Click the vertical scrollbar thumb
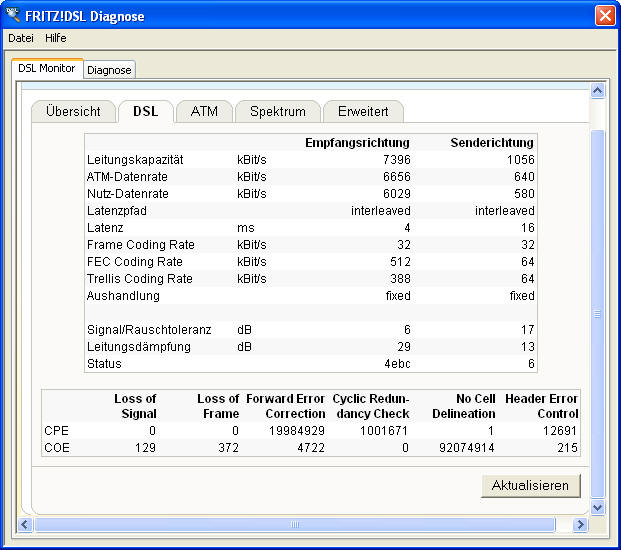Viewport: 621px width, 550px height. click(x=597, y=314)
